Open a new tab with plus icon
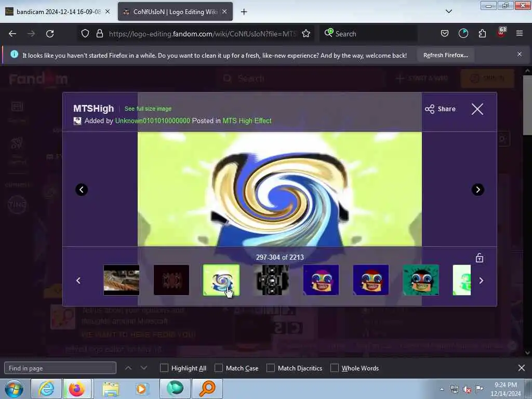Screen dimensions: 532x399 pyautogui.click(x=244, y=12)
